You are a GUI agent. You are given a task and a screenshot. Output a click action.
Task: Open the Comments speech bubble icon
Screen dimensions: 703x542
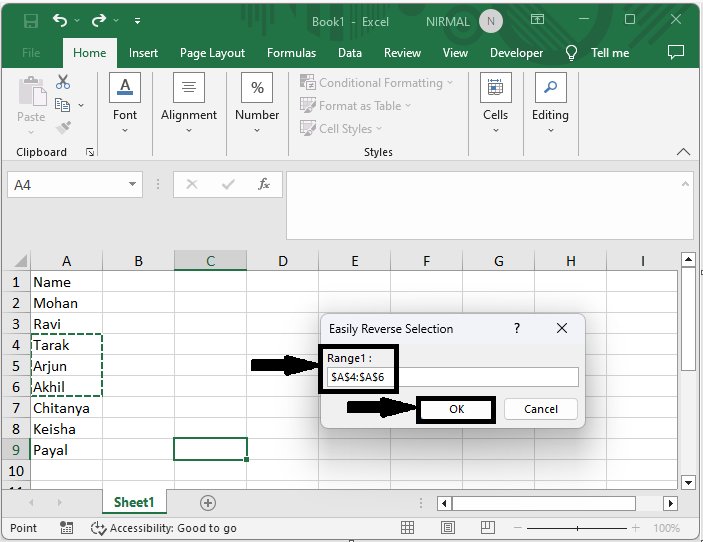pos(676,52)
